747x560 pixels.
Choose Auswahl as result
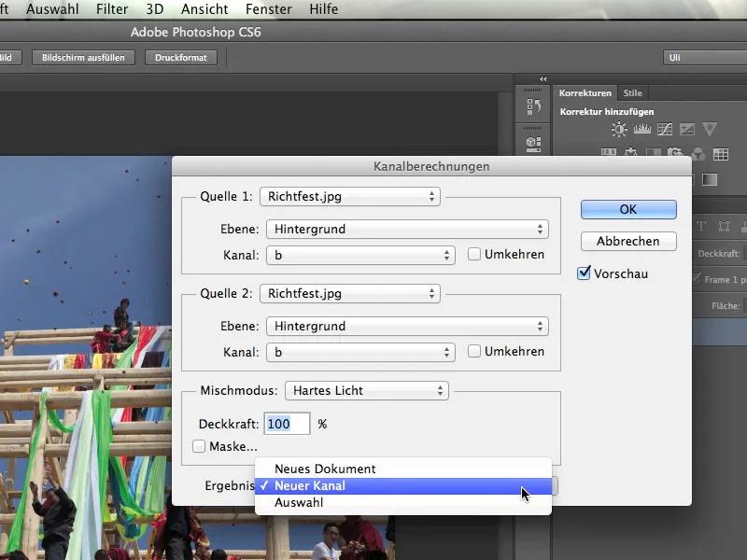pos(403,503)
